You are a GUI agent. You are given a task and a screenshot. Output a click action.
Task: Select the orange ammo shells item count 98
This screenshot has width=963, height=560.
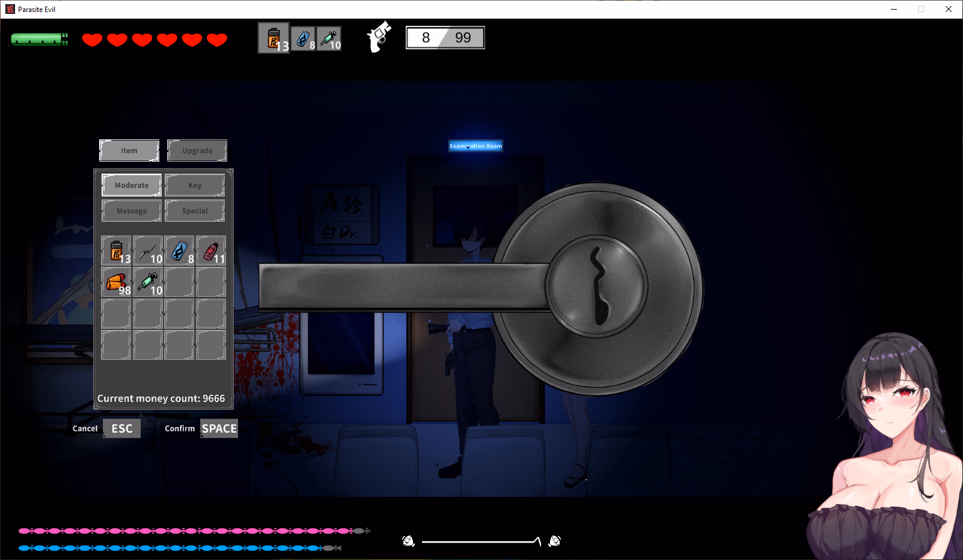[117, 282]
